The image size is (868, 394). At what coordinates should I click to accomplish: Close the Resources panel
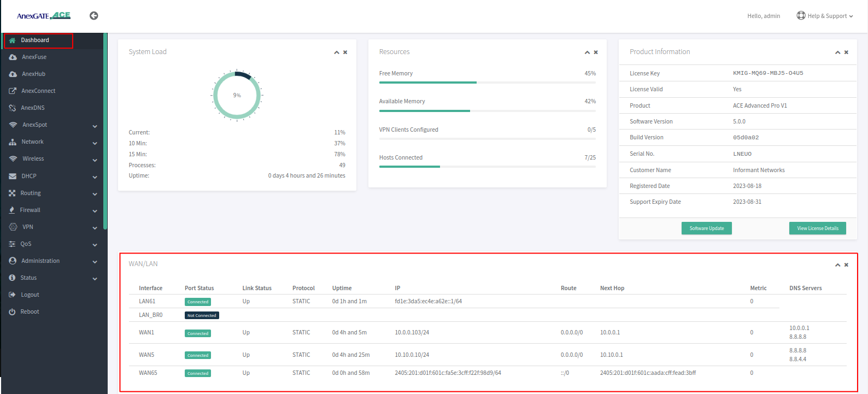[596, 52]
